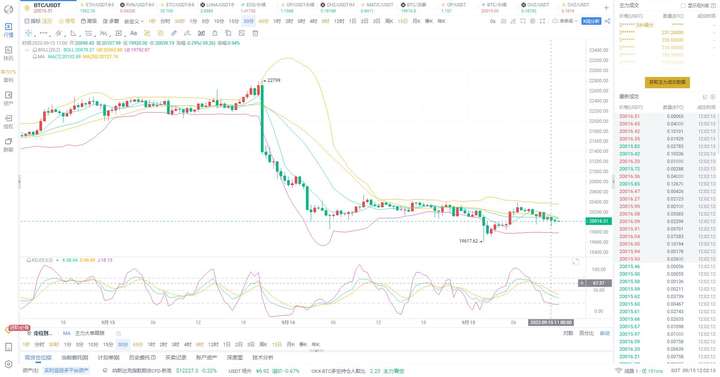
Task: Toggle the checkbox in 主力成交 panel header
Action: tap(683, 6)
